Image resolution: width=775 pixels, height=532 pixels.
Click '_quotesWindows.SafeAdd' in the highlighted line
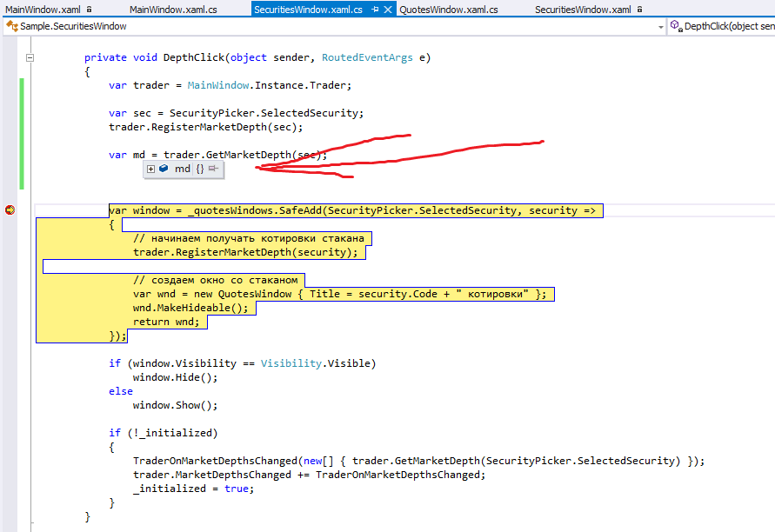coord(255,210)
